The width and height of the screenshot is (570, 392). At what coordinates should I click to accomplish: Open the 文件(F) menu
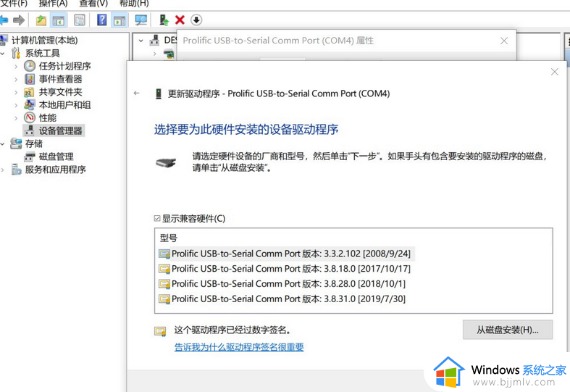point(14,4)
